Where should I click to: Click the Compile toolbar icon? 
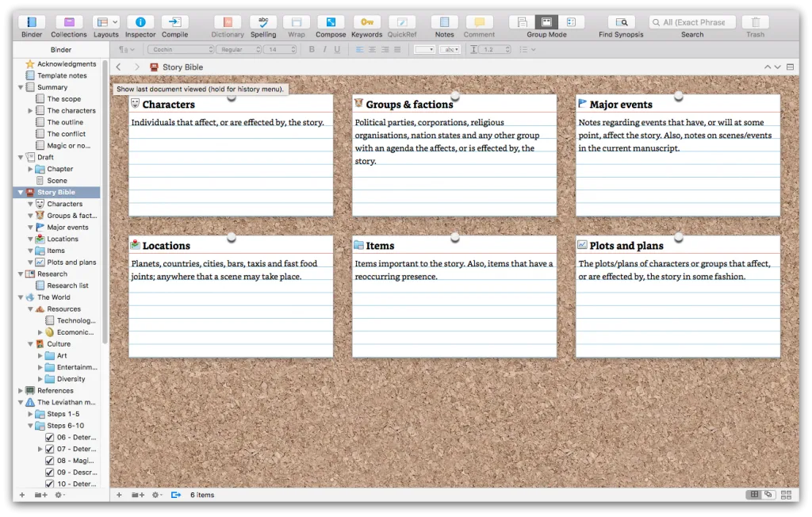[174, 22]
